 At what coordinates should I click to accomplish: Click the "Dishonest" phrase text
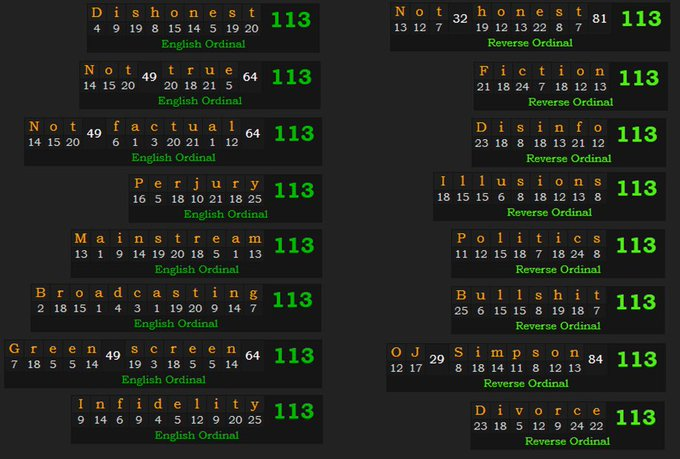174,13
